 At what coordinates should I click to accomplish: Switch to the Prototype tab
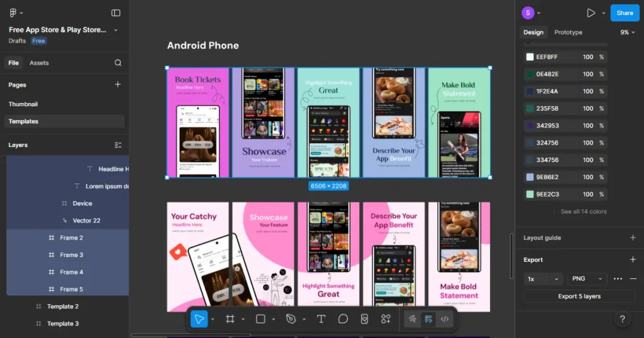click(x=568, y=33)
